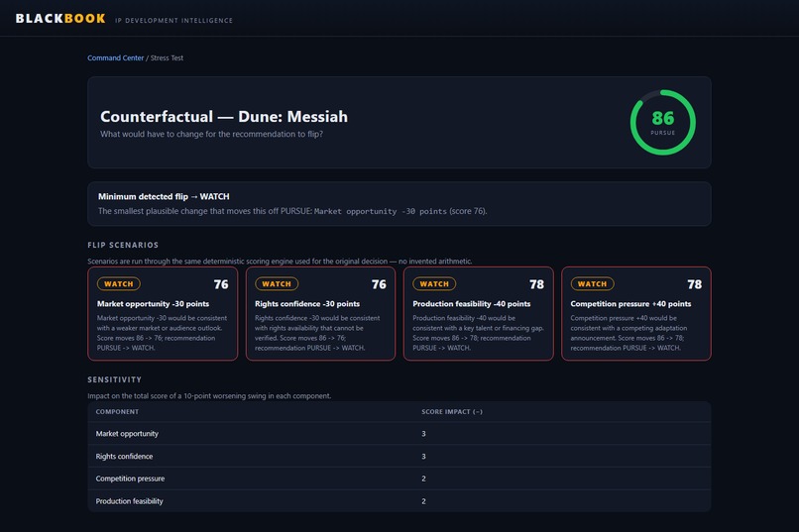Click WATCH badge on Market opportunity card
Screen dimensions: 799x532
coord(119,284)
